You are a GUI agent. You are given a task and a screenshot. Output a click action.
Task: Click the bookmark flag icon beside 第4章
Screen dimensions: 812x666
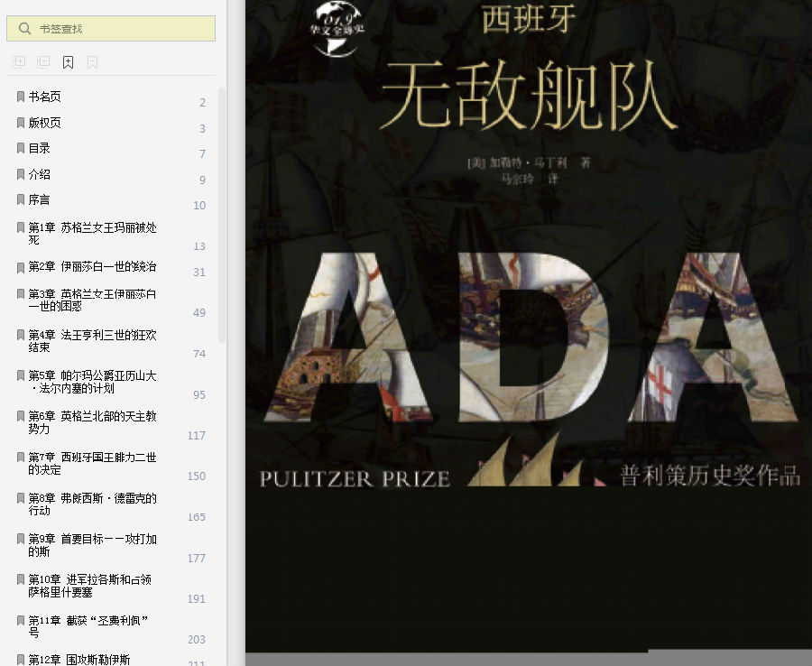click(x=21, y=335)
